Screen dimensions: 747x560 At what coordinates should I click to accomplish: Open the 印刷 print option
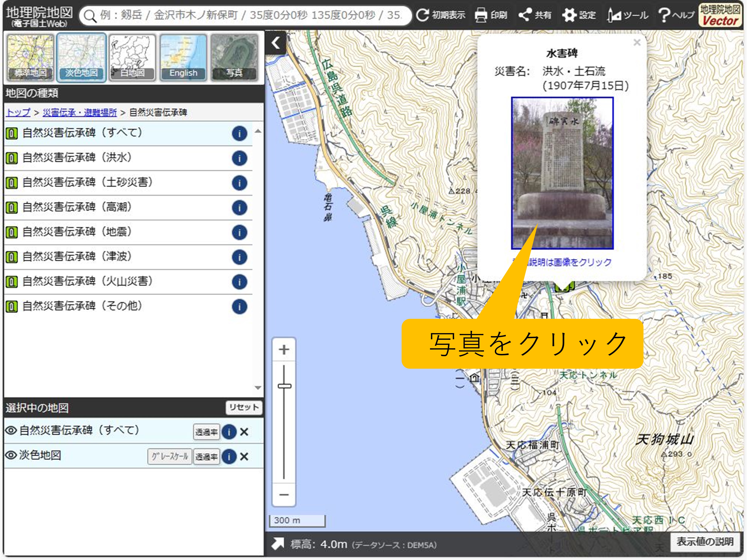point(491,15)
